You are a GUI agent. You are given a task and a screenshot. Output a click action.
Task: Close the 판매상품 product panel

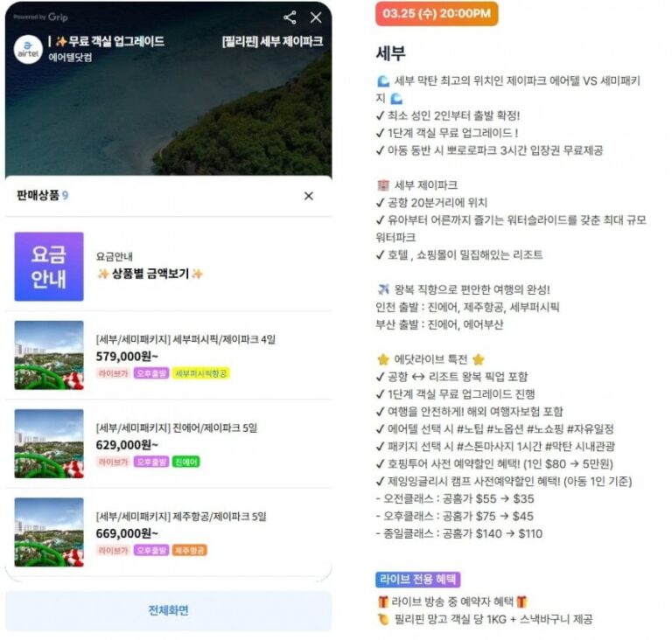pyautogui.click(x=309, y=196)
